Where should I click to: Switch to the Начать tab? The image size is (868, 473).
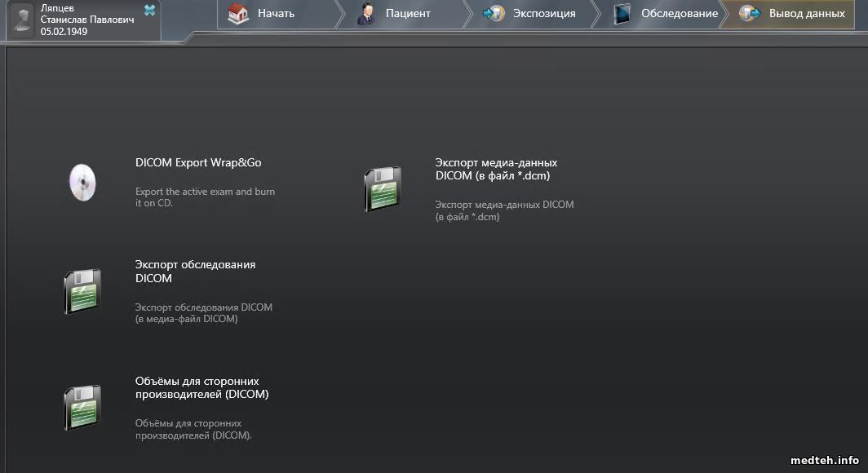point(276,14)
